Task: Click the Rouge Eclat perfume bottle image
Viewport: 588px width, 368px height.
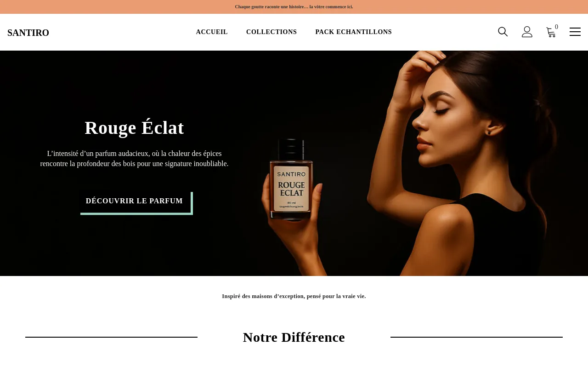Action: point(291,179)
